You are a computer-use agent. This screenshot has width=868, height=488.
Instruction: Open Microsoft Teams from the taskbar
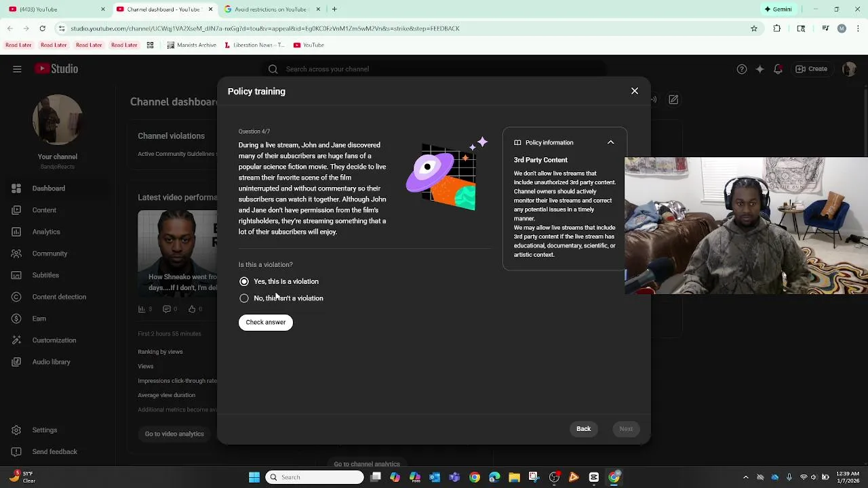point(454,477)
